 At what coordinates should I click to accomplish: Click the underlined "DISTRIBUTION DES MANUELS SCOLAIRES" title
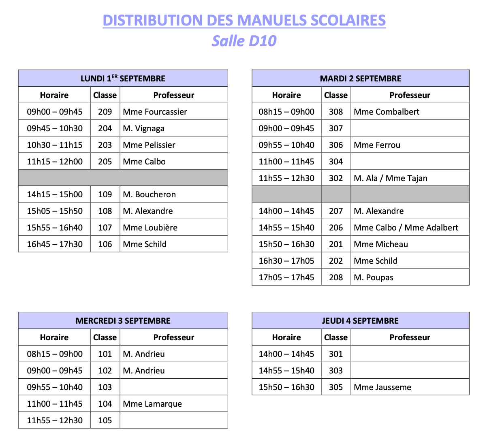coord(244,20)
